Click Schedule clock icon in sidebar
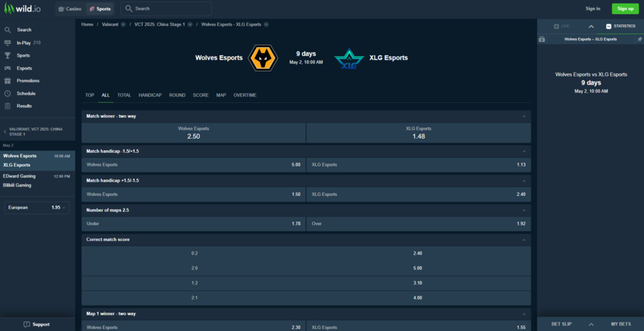The image size is (644, 331). [x=8, y=94]
